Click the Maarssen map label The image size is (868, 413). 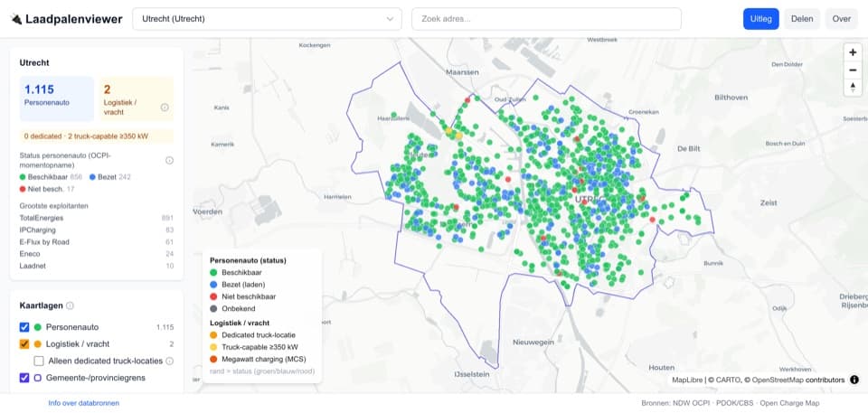tap(462, 72)
